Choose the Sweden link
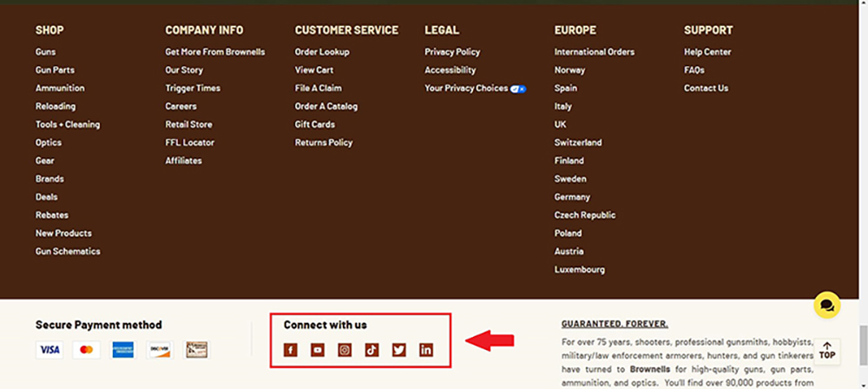868x389 pixels. click(x=570, y=179)
